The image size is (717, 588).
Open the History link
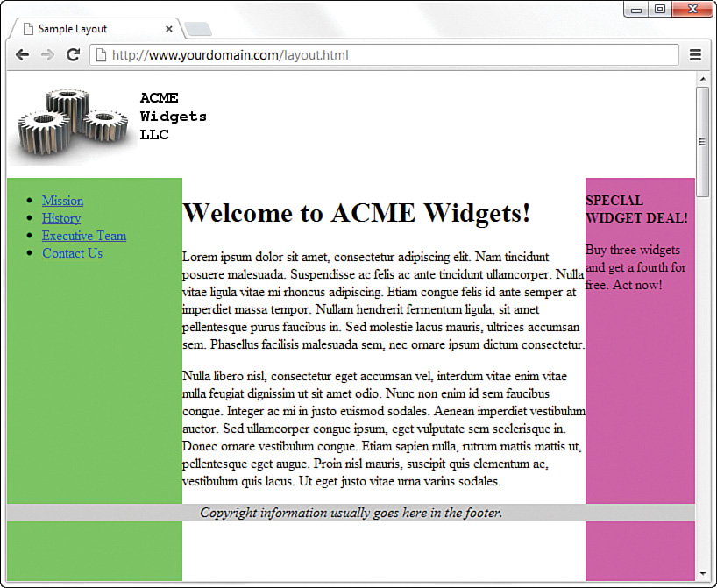point(60,218)
